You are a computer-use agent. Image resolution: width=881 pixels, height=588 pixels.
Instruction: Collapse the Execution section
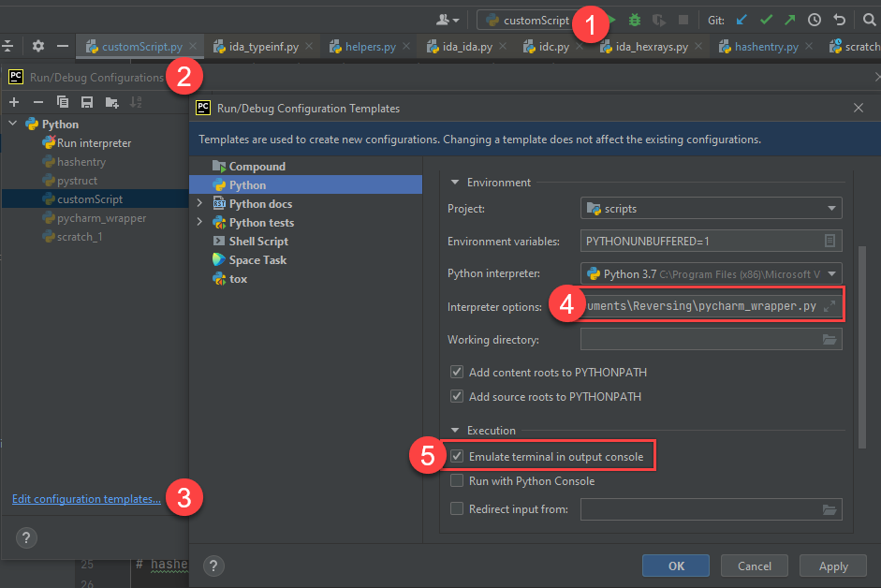point(455,430)
